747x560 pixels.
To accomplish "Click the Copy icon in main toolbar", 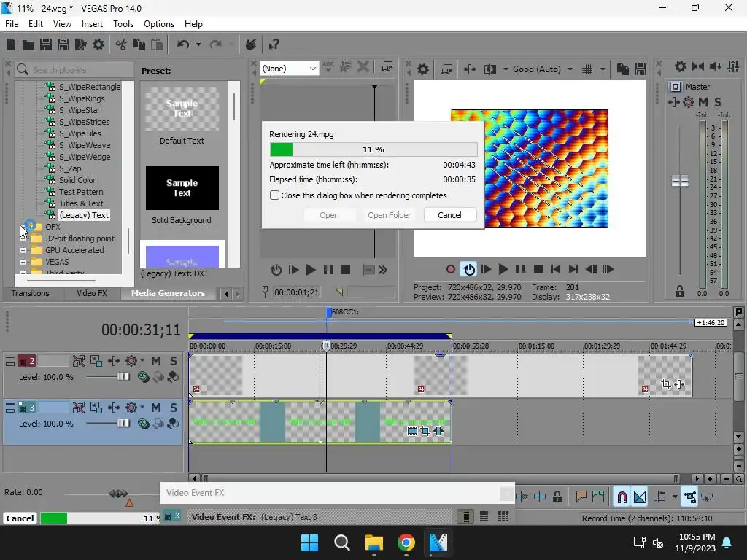I will point(139,44).
